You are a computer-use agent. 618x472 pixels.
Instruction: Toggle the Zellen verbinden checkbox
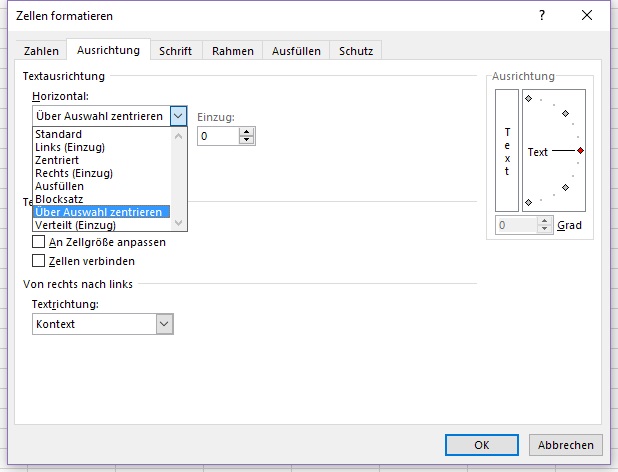click(x=39, y=261)
